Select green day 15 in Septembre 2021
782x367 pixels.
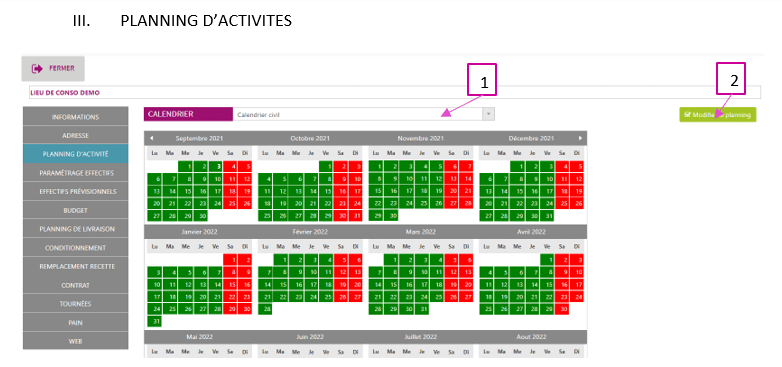click(x=185, y=191)
